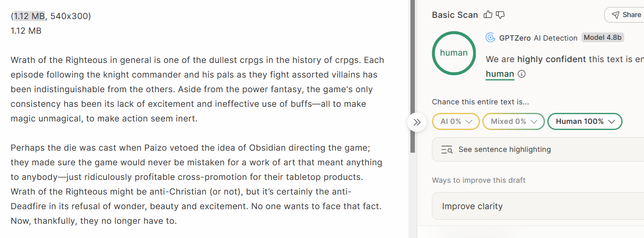Click the paper plane Share icon
The width and height of the screenshot is (644, 238).
pos(616,15)
